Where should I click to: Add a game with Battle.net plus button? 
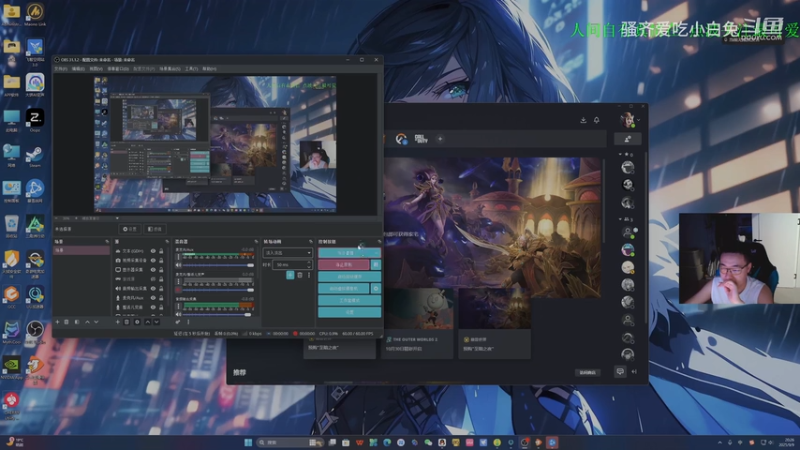[440, 139]
